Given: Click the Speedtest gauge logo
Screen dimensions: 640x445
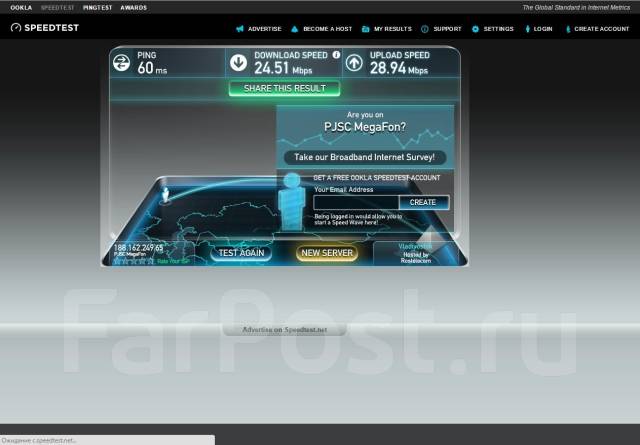Looking at the screenshot, I should click(x=15, y=28).
